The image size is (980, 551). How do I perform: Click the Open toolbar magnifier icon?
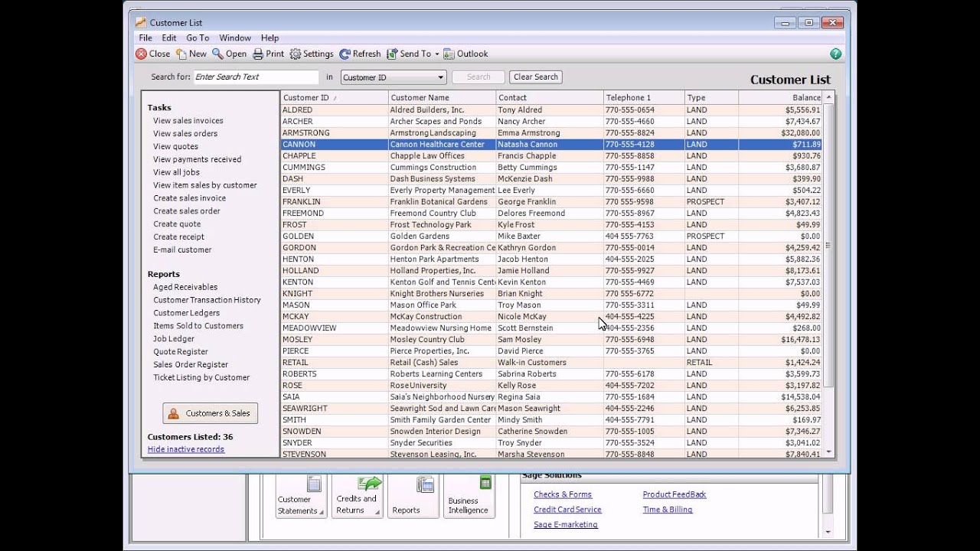[218, 54]
